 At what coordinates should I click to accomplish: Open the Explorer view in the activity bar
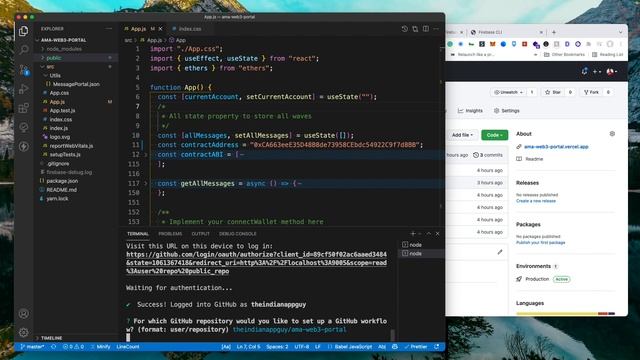point(24,31)
